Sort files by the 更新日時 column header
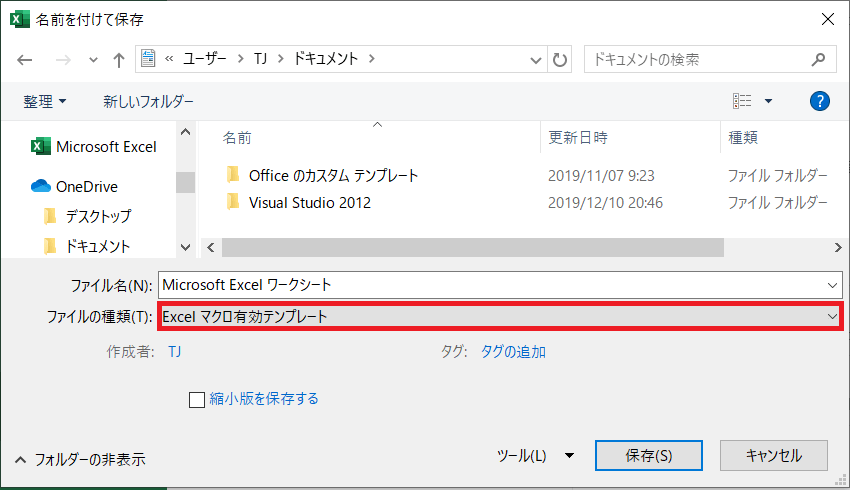 click(x=578, y=137)
